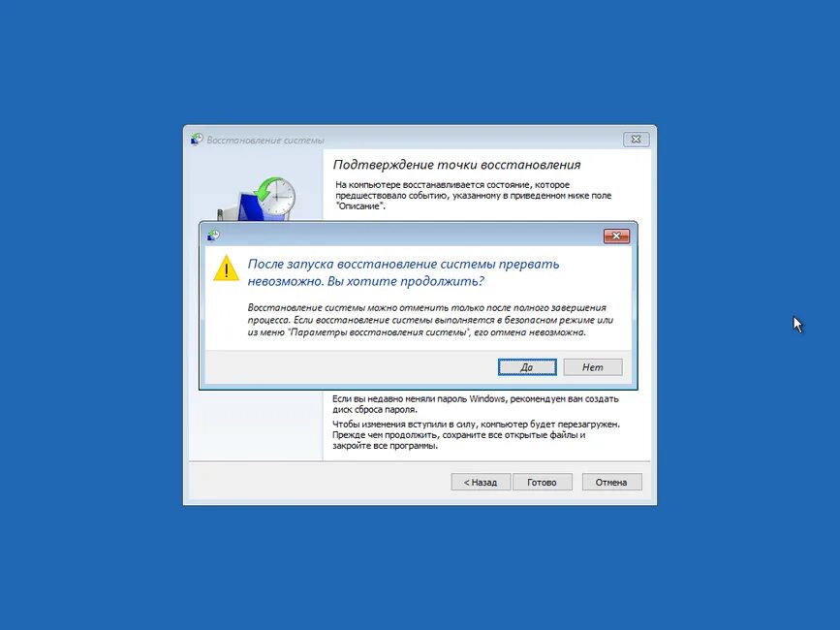Image resolution: width=840 pixels, height=630 pixels.
Task: Click the small icon in the warning dialog title bar
Action: 213,236
